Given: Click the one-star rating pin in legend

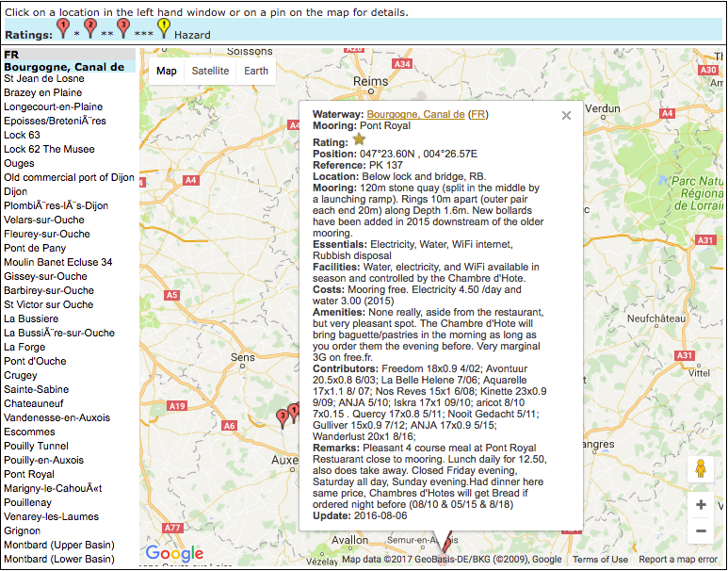Looking at the screenshot, I should (x=63, y=27).
